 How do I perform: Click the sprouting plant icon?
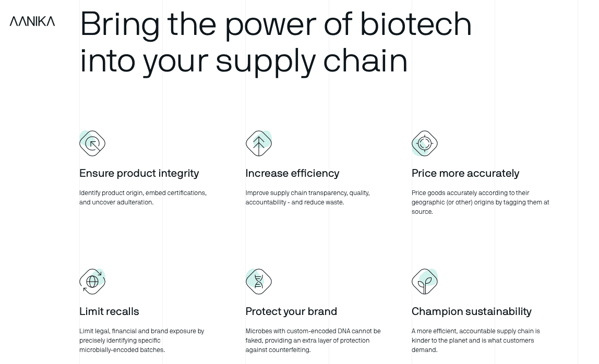click(x=425, y=282)
